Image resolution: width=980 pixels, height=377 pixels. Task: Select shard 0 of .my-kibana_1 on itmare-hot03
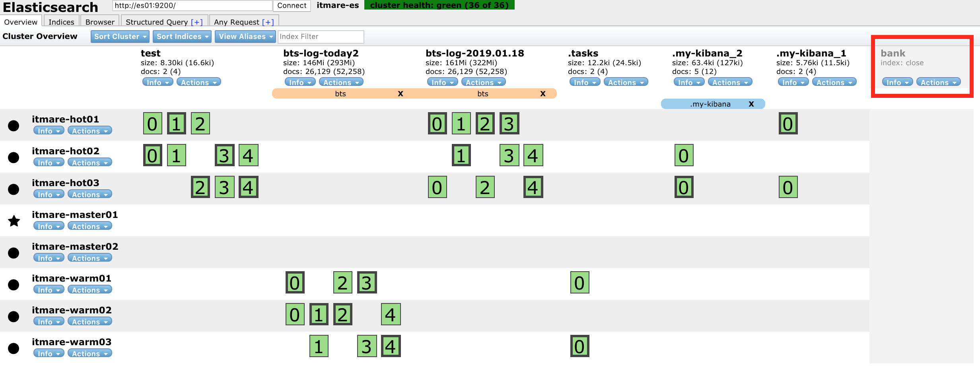788,187
